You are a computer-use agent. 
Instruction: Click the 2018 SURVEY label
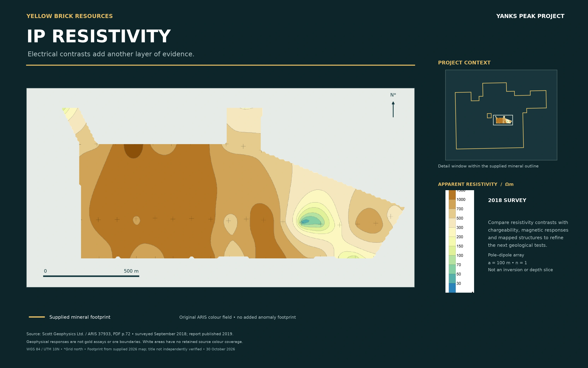tap(507, 200)
